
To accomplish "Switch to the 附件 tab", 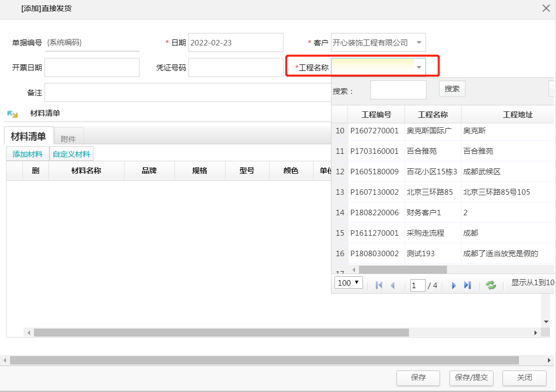I will coord(69,139).
